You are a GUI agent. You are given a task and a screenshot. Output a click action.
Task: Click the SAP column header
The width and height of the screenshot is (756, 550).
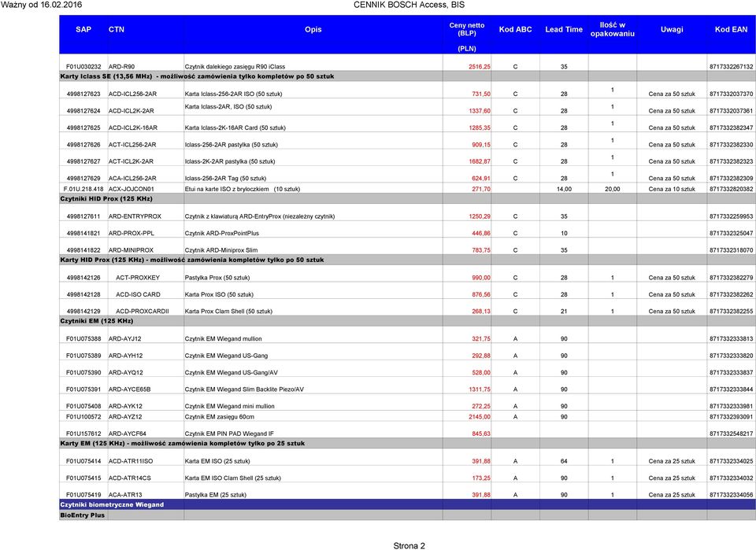pos(83,29)
